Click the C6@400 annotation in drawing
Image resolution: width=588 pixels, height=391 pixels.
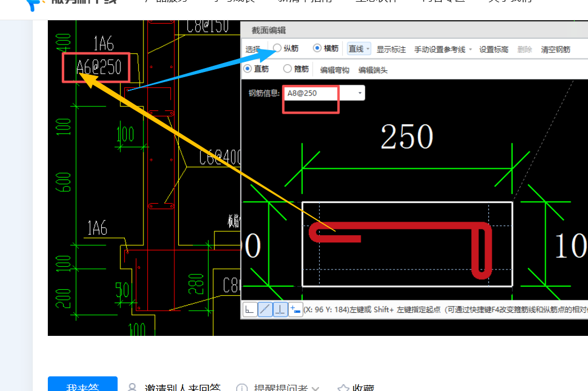click(x=220, y=158)
